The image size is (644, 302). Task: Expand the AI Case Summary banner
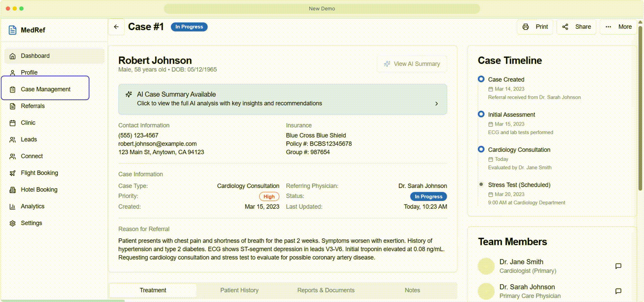click(x=283, y=99)
